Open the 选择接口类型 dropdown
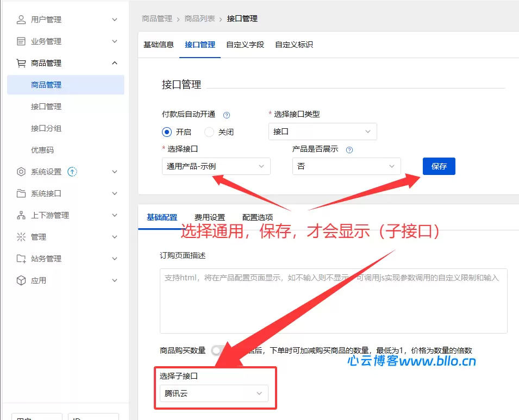The width and height of the screenshot is (519, 420). coord(322,131)
